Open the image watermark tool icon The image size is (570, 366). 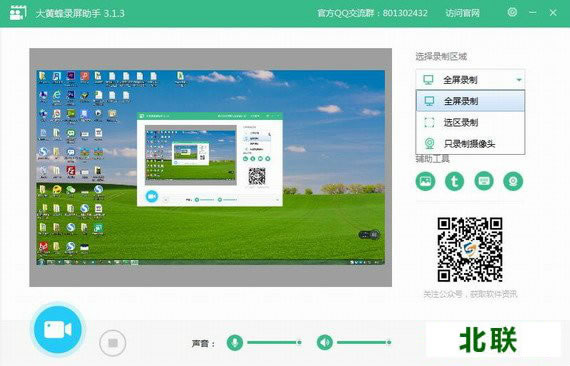pos(425,181)
